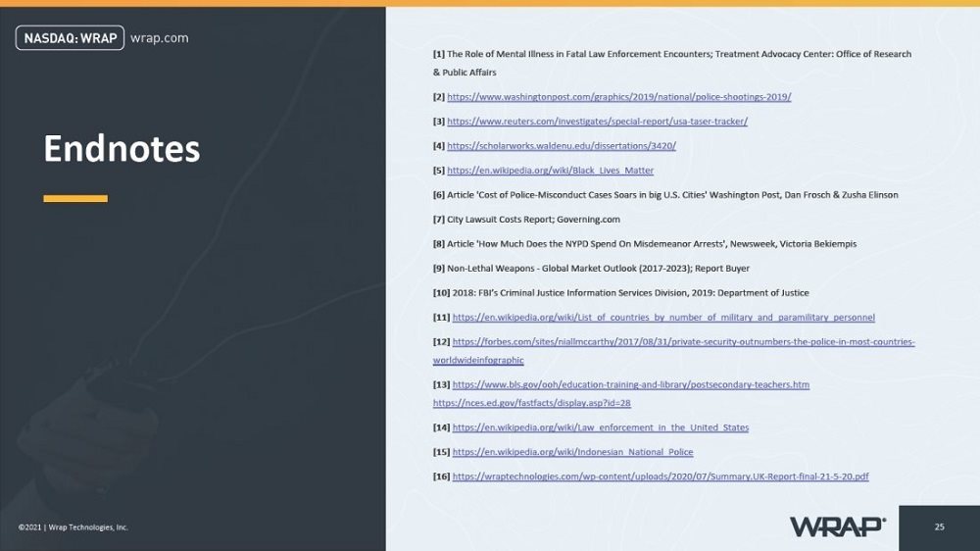Open the Wrap Technologies UK Report PDF link

pos(660,476)
